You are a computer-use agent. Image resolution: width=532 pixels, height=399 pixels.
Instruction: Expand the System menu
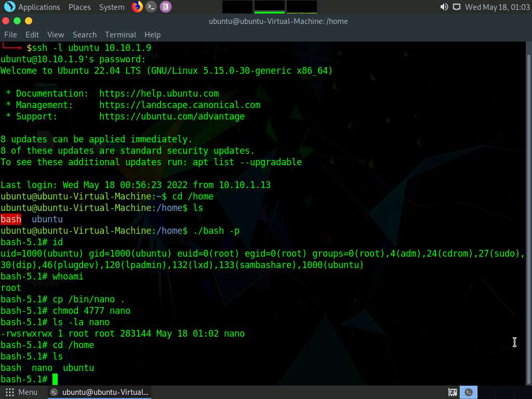pos(112,7)
